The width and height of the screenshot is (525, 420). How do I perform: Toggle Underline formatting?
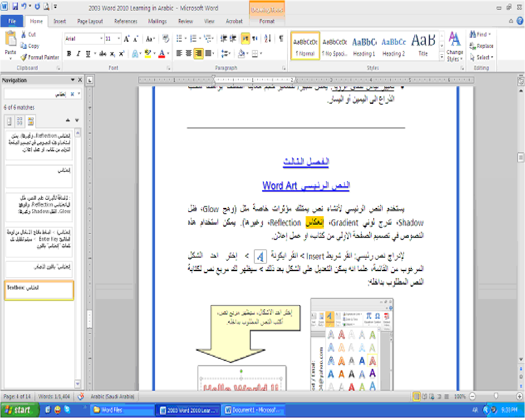pos(88,53)
